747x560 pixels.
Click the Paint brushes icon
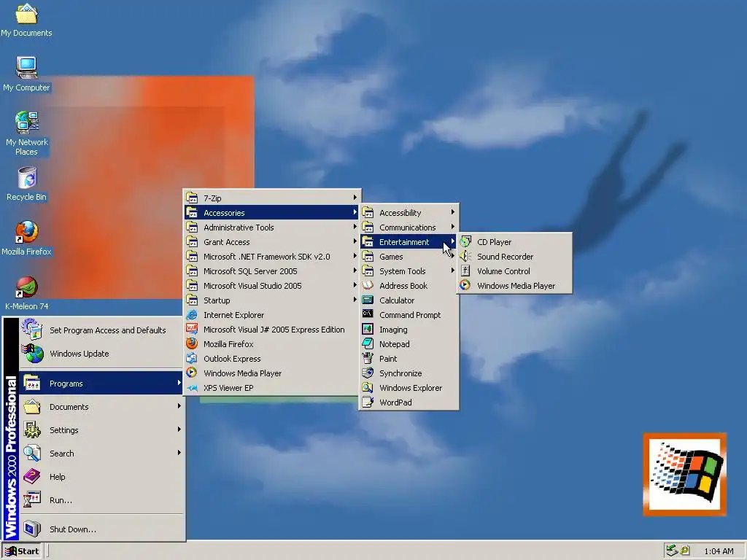coord(368,358)
